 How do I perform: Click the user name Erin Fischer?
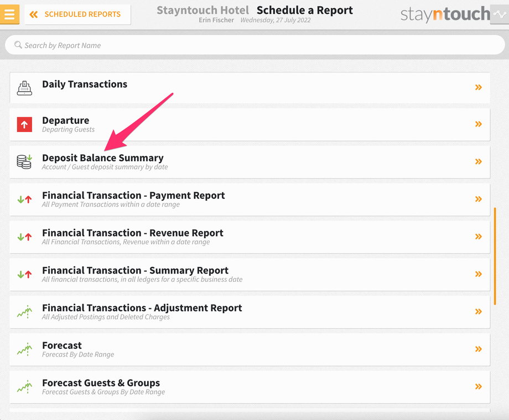(x=216, y=20)
